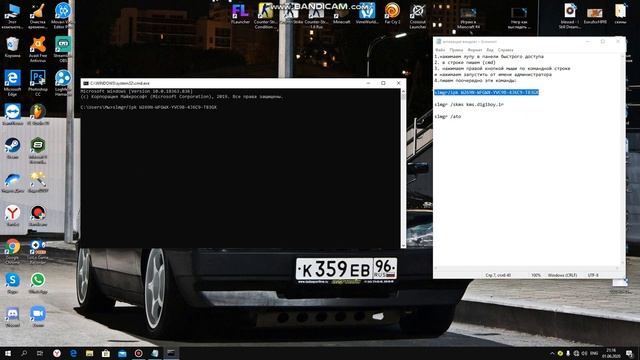Open Microsoft Store from the taskbar
640x360 pixels.
tap(106, 353)
